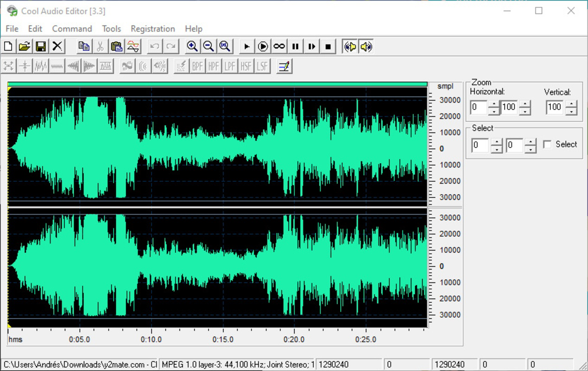This screenshot has height=371, width=588.
Task: Apply the HSF high shelf filter
Action: point(247,66)
